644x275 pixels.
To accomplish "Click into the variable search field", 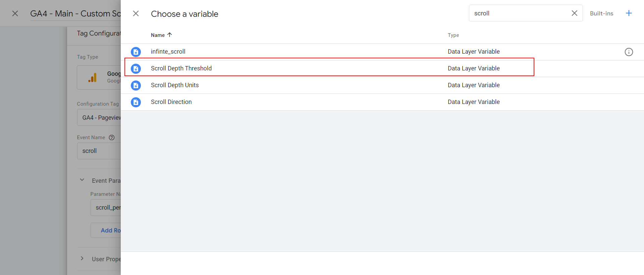I will pyautogui.click(x=520, y=13).
